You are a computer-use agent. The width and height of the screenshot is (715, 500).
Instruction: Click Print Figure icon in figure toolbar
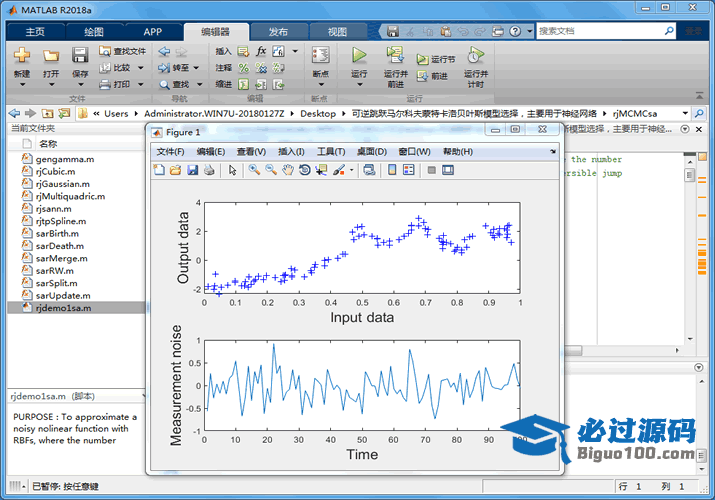(x=209, y=170)
